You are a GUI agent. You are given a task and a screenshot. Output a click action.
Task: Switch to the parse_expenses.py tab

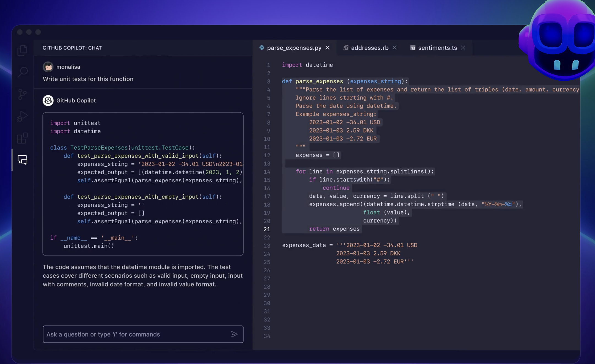pos(294,48)
